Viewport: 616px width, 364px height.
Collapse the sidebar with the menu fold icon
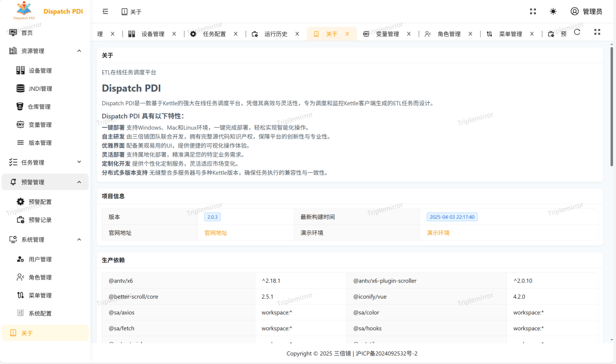coord(105,11)
